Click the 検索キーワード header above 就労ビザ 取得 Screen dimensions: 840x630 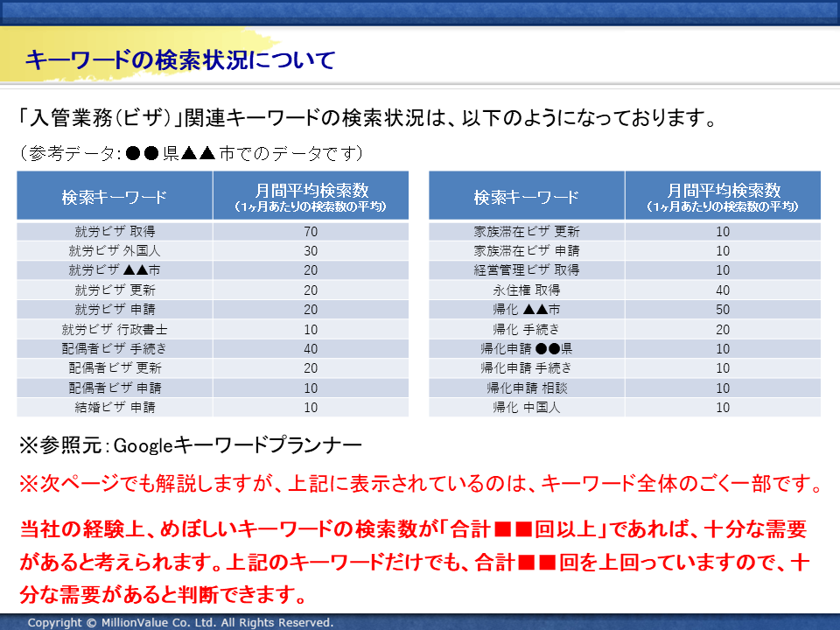(115, 196)
